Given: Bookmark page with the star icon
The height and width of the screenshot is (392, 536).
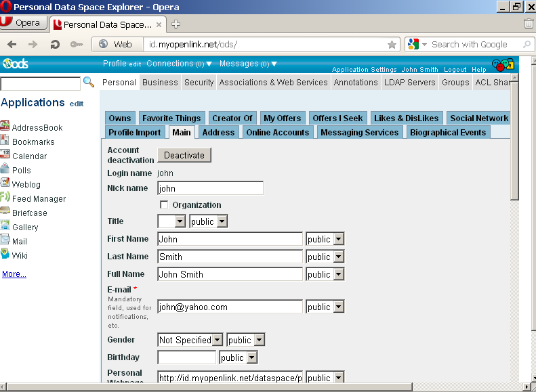Looking at the screenshot, I should coord(392,45).
